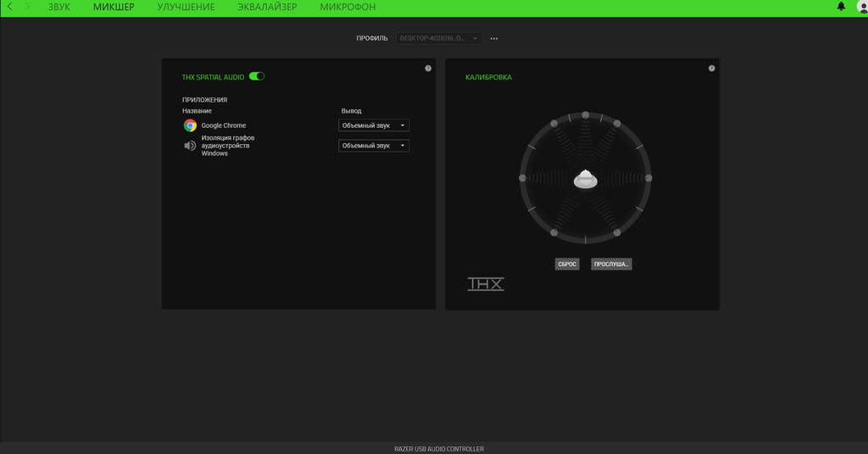This screenshot has height=454, width=868.
Task: Click the Изоляция графов аудиоустройств Windows label
Action: tap(227, 146)
